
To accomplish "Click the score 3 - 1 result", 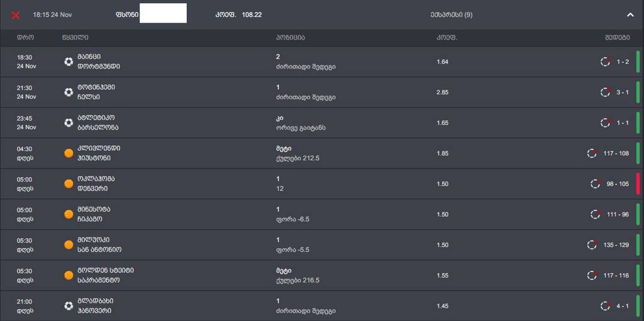I will tap(623, 92).
